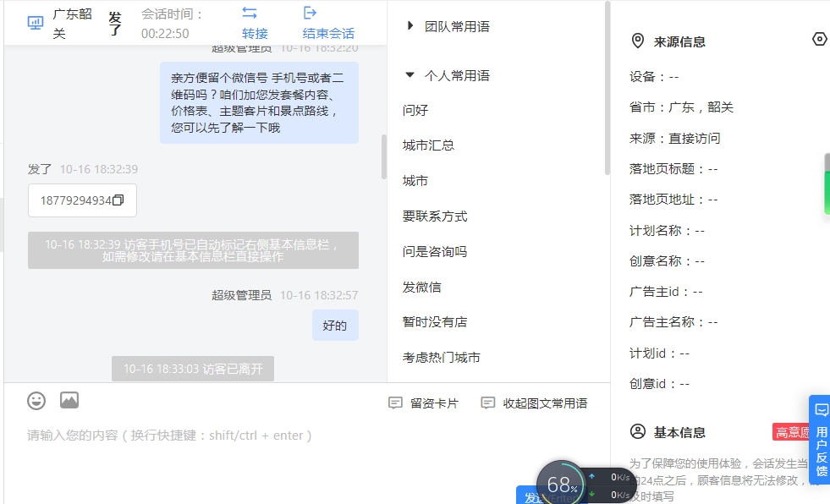This screenshot has height=504, width=830.
Task: Click the 结束会话 end session label
Action: (328, 33)
